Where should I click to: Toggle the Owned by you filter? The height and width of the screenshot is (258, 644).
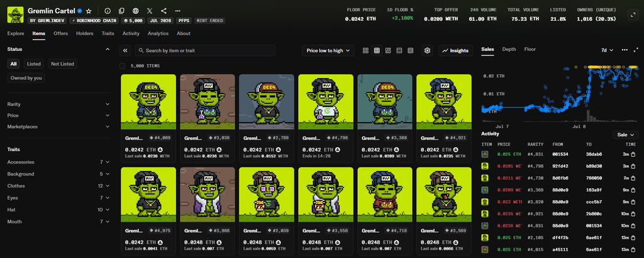[26, 77]
